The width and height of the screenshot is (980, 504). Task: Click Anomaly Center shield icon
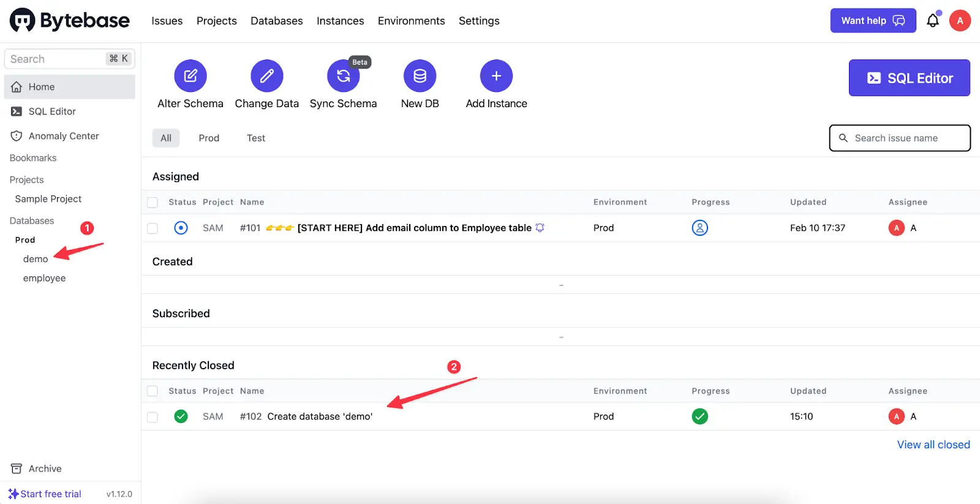tap(17, 136)
